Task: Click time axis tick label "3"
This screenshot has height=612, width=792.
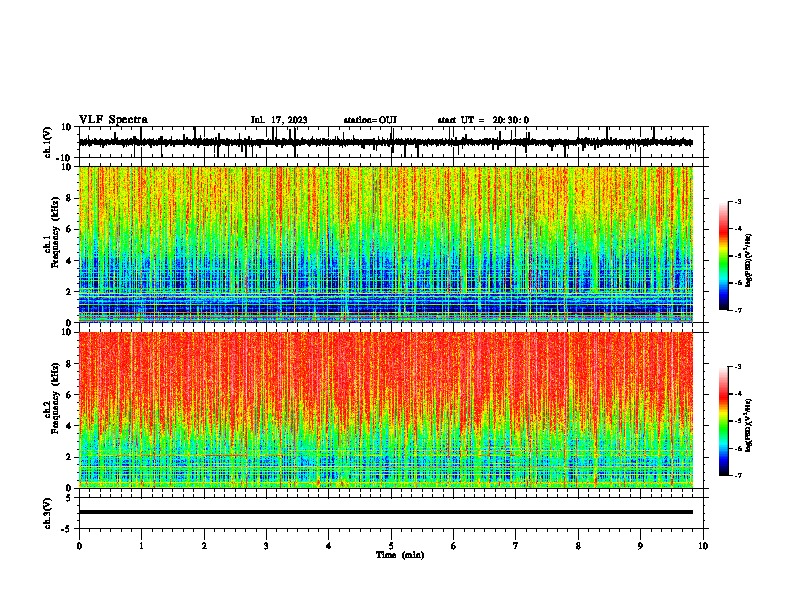Action: tap(266, 546)
